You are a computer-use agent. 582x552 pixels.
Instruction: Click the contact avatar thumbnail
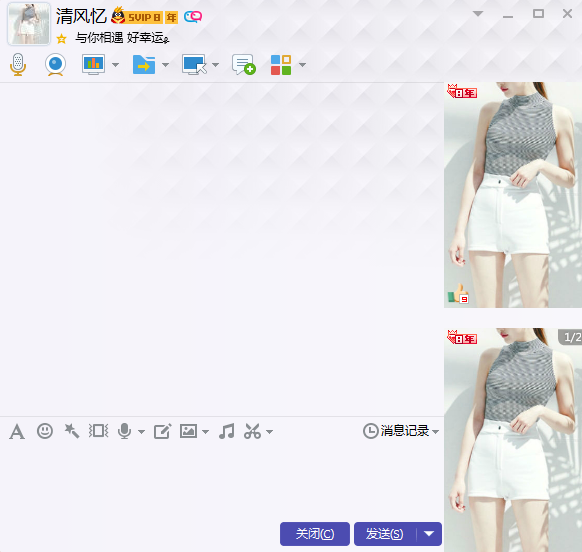click(x=29, y=23)
